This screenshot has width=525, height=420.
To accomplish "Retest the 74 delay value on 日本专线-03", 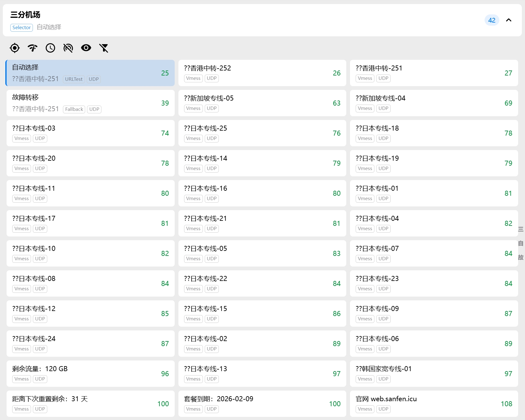I will click(165, 133).
